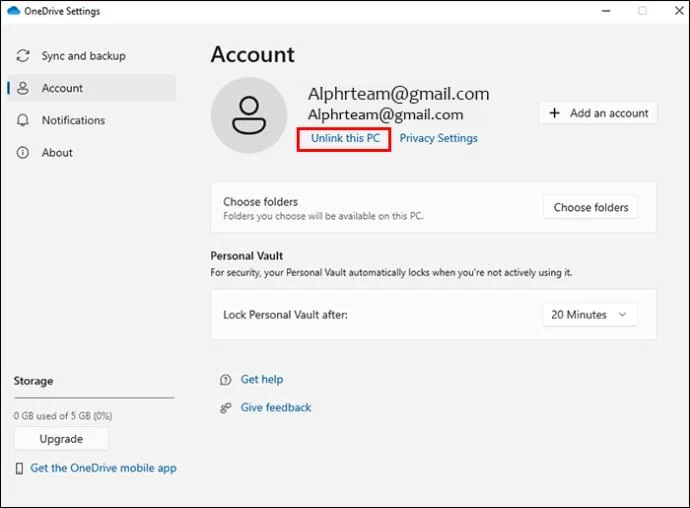690x508 pixels.
Task: Open Privacy Settings link
Action: pos(438,138)
